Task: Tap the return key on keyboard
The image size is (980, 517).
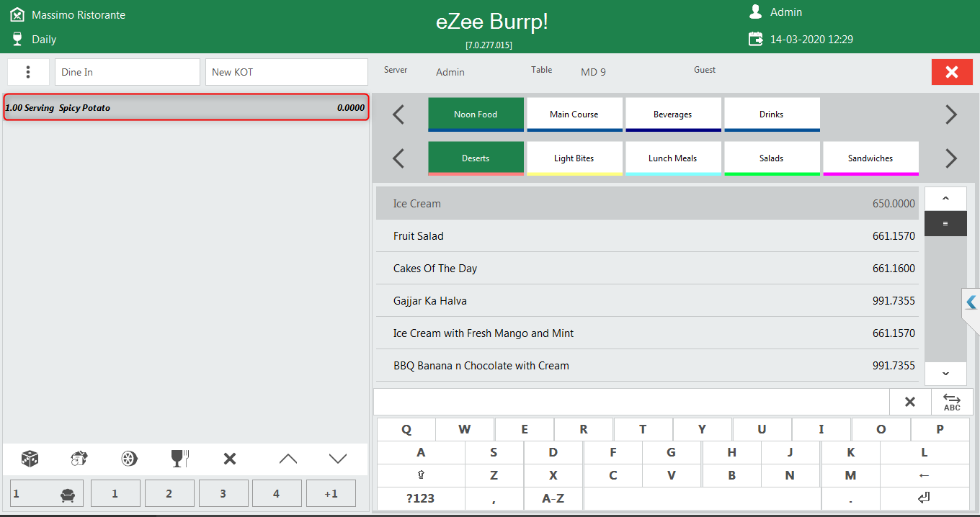Action: coord(925,498)
